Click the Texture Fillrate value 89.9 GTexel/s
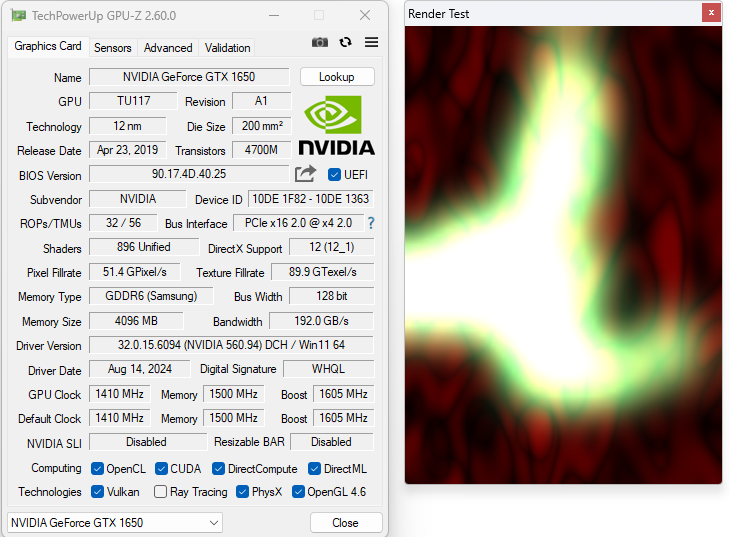Screen dimensions: 730x537 tap(323, 272)
